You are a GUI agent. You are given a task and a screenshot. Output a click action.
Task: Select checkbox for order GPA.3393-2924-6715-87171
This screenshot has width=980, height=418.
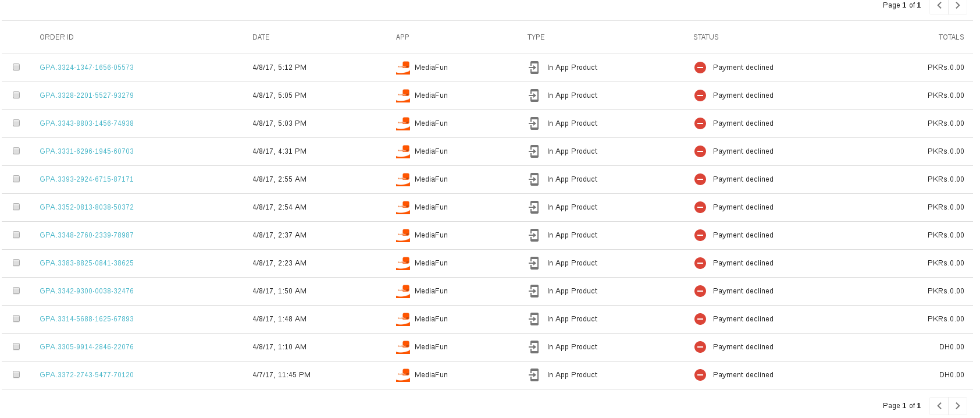16,179
